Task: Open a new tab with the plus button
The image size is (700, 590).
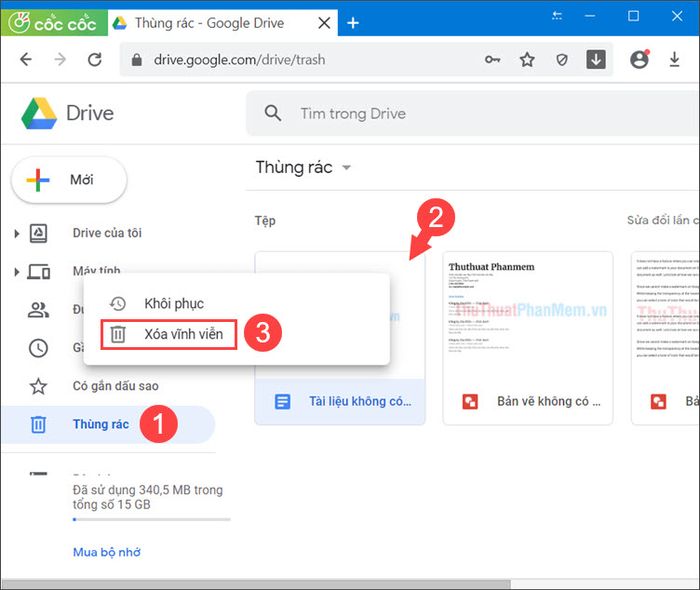Action: coord(353,23)
